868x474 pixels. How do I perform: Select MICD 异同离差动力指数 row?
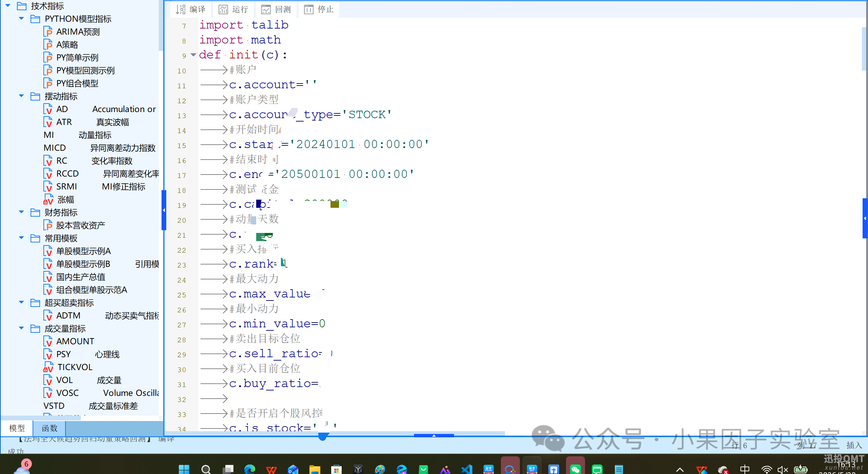[x=99, y=148]
